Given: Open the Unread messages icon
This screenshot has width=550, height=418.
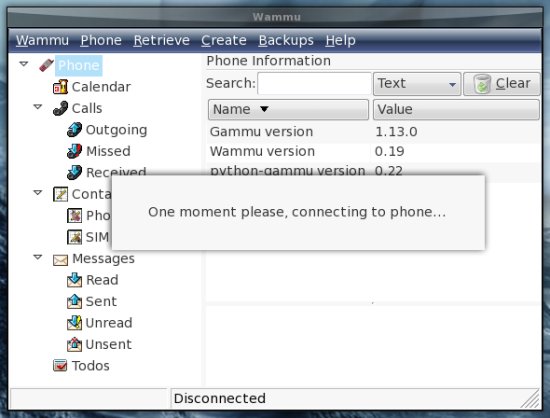Looking at the screenshot, I should point(74,323).
